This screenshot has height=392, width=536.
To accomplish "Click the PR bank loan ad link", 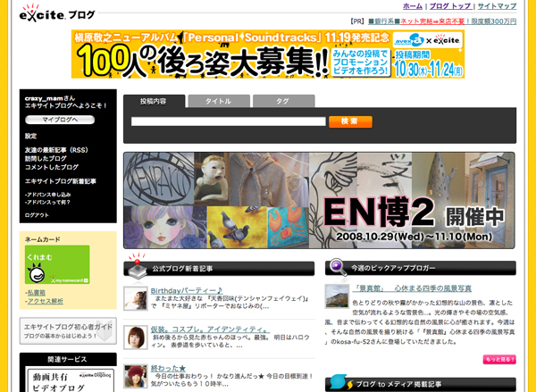I will tap(442, 21).
